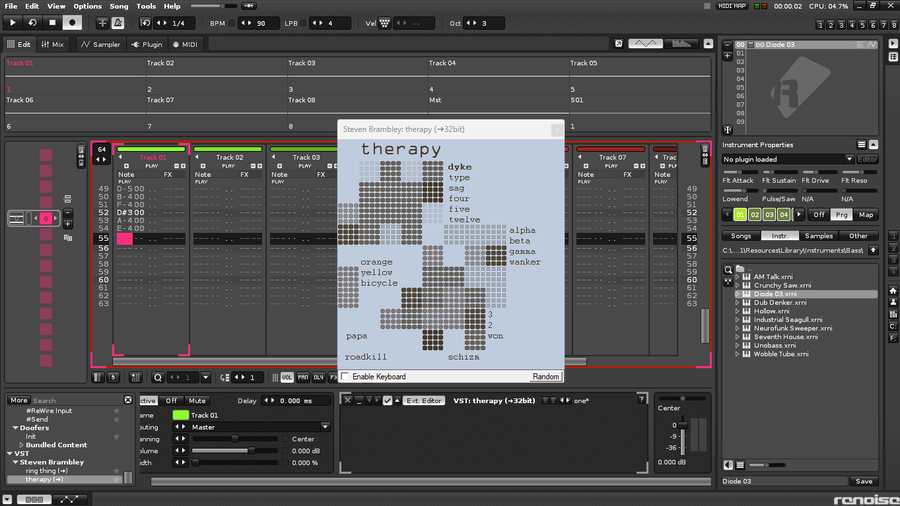Viewport: 900px width, 506px height.
Task: Toggle the therapy device enabled checkbox
Action: tap(387, 400)
